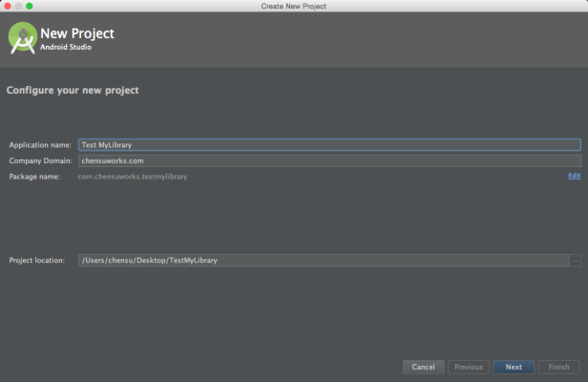Click the Project location label
588x382 pixels.
[x=36, y=261]
